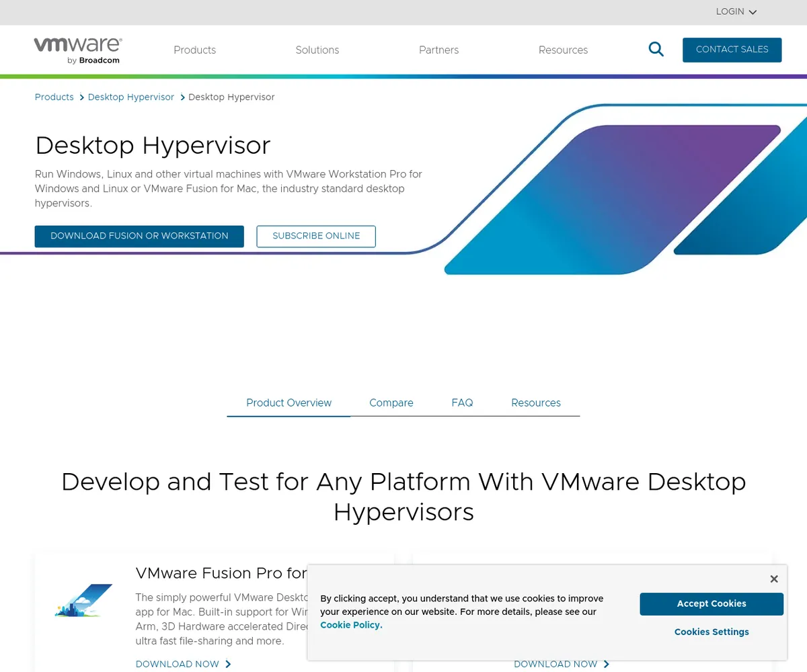This screenshot has width=807, height=672.
Task: Select the Product Overview tab
Action: tap(289, 403)
